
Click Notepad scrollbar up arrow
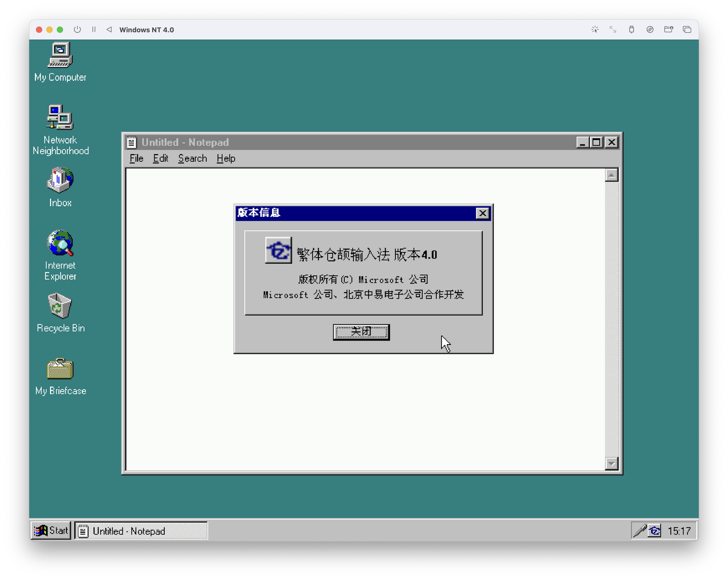pos(612,175)
